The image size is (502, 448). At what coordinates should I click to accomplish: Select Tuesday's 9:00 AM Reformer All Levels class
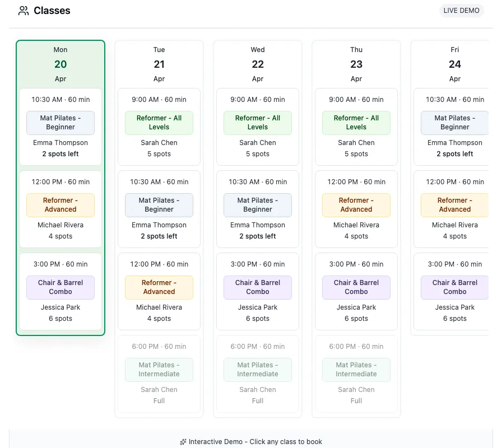coord(159,126)
